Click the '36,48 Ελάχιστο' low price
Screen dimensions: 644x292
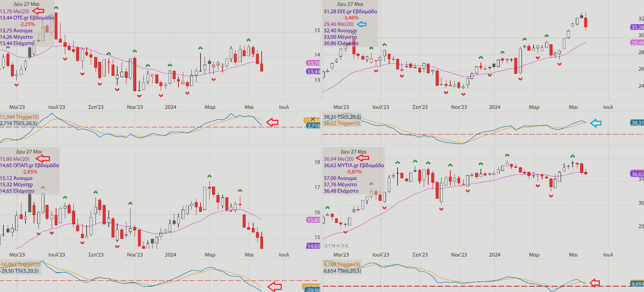tap(341, 191)
